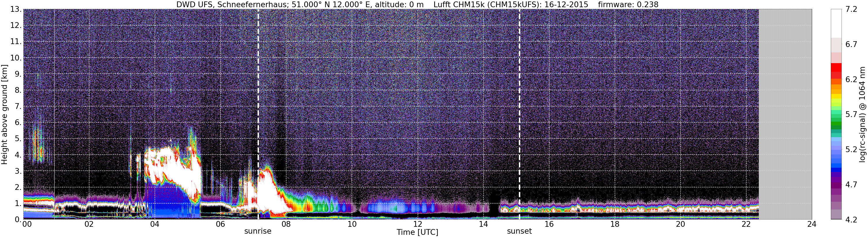
Task: Click the x-axis tick label '18'
Action: pos(614,224)
